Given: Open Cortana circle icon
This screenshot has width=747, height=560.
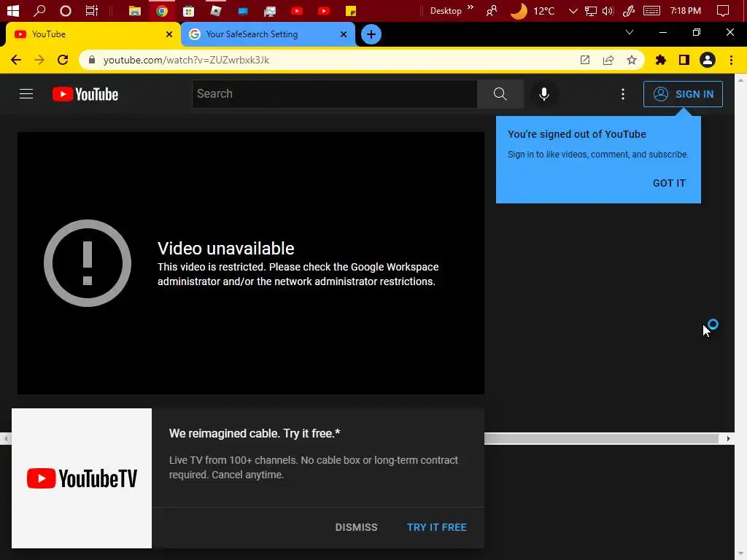Looking at the screenshot, I should click(65, 10).
